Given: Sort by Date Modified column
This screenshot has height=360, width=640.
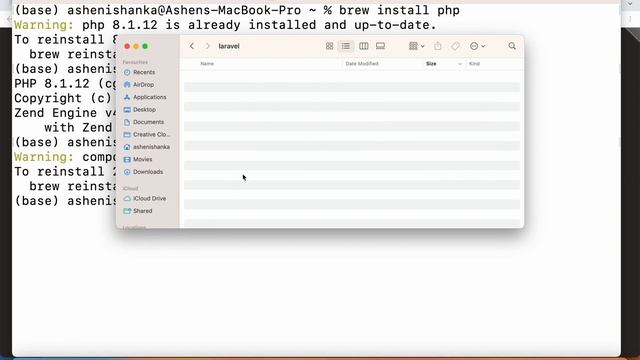Looking at the screenshot, I should [362, 64].
